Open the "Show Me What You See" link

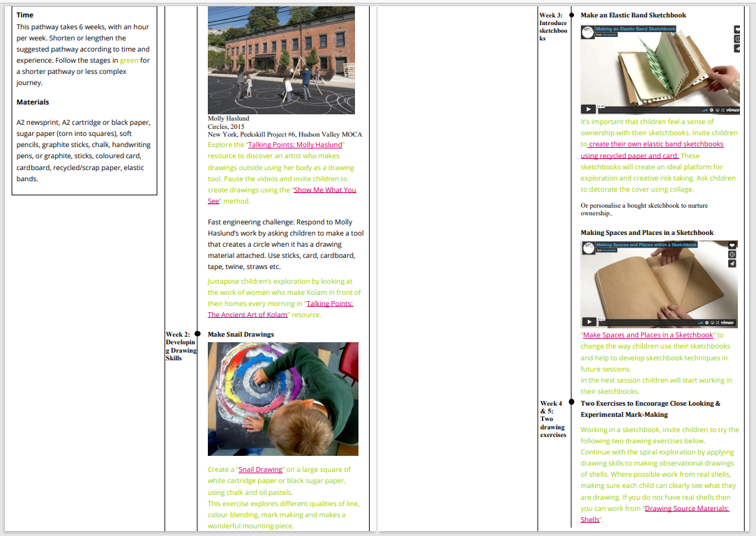[x=324, y=190]
